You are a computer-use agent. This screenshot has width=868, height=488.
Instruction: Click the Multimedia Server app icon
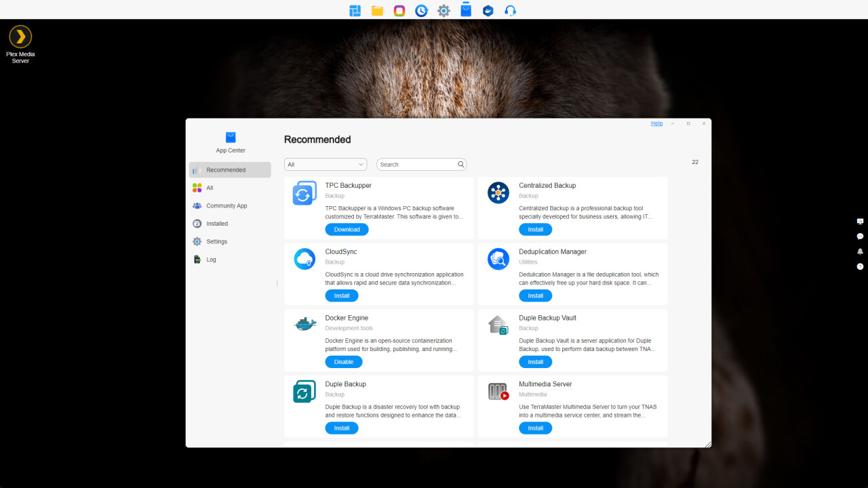click(x=498, y=391)
